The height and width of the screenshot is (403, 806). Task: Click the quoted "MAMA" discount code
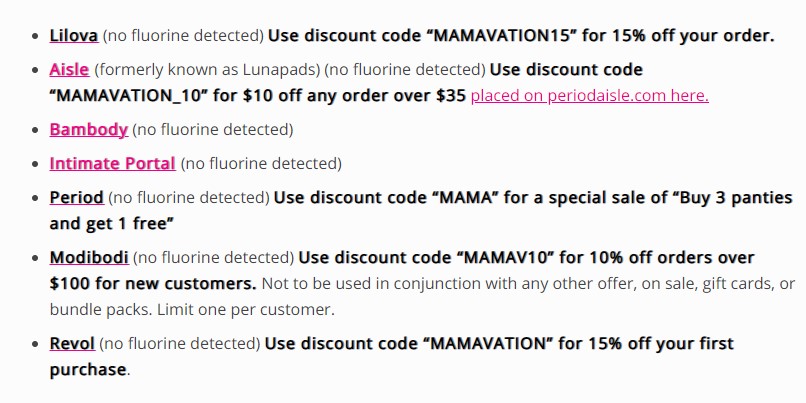(469, 197)
